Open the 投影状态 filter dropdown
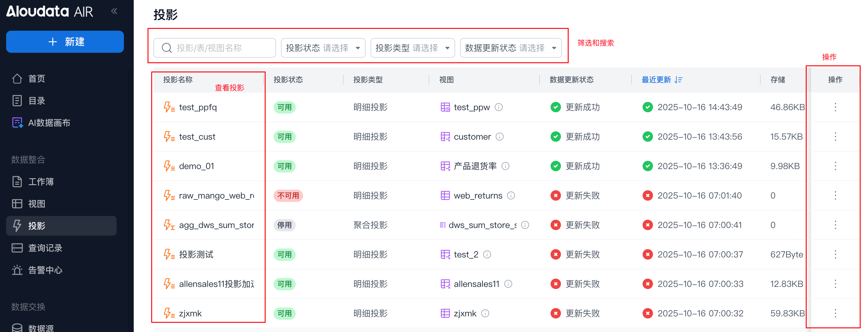Image resolution: width=868 pixels, height=332 pixels. coord(323,48)
